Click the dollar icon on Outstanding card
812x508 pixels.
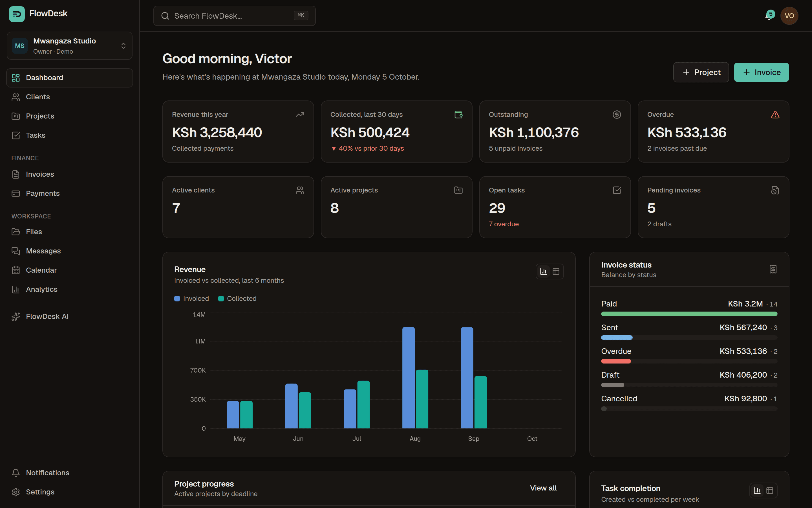(617, 115)
